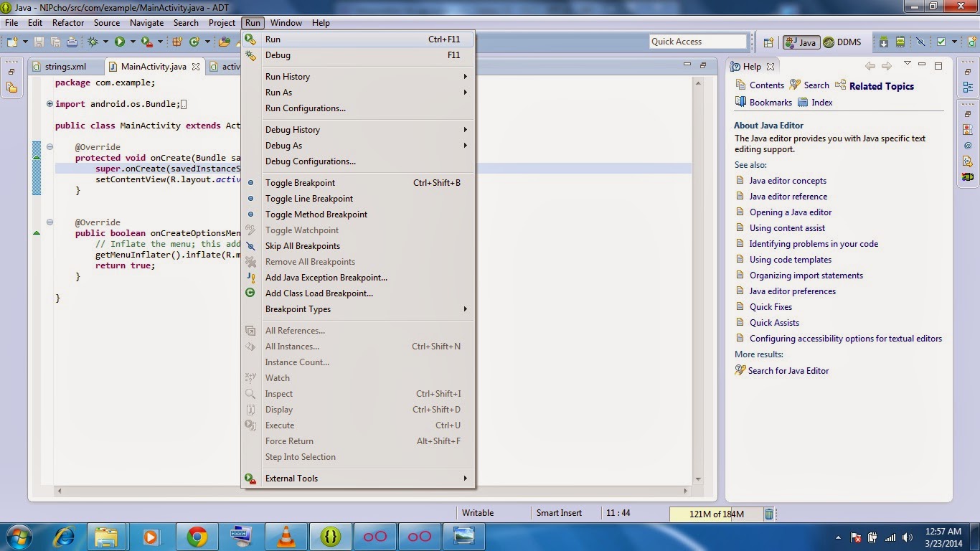Choose Add Class Load Breakpoint...

point(358,293)
